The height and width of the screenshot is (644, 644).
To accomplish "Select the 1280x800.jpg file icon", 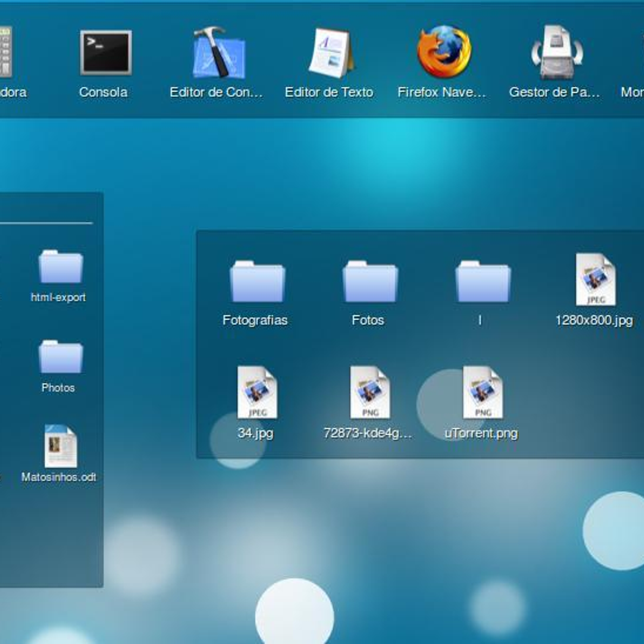I will [596, 279].
